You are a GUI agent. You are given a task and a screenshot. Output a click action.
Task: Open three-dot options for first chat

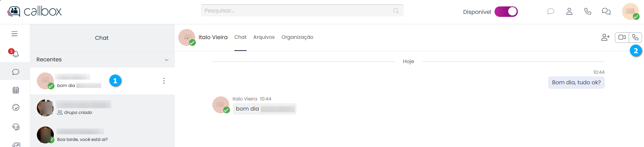[164, 81]
